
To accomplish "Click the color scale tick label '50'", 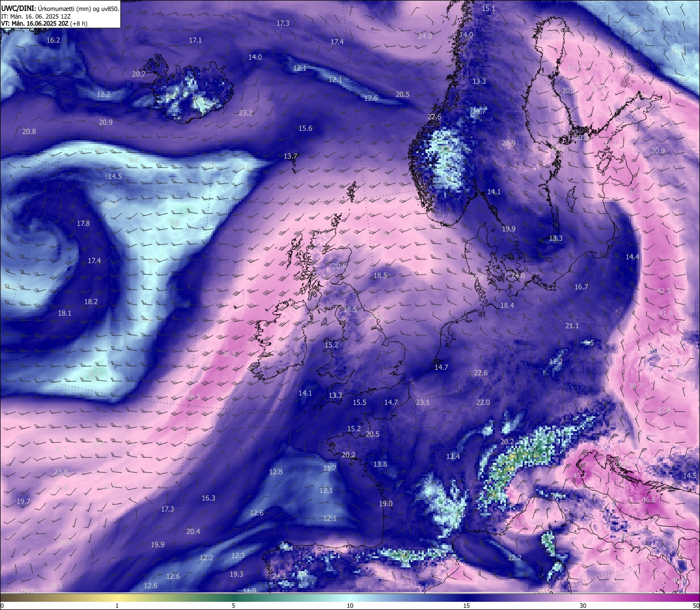I will pos(695,606).
